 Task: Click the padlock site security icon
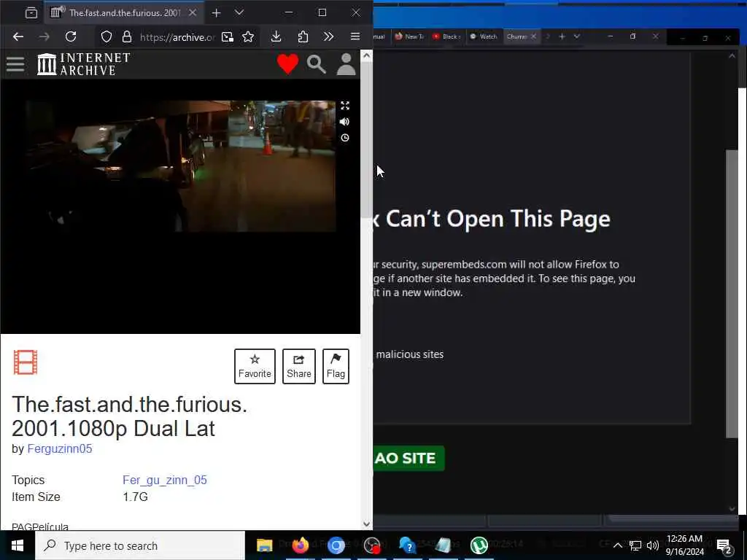point(127,36)
